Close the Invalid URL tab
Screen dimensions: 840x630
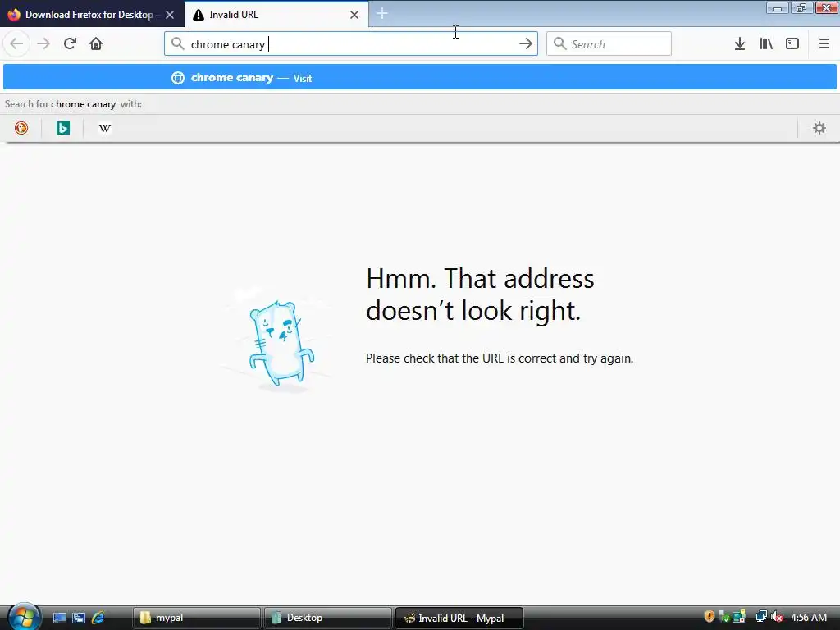(x=354, y=15)
